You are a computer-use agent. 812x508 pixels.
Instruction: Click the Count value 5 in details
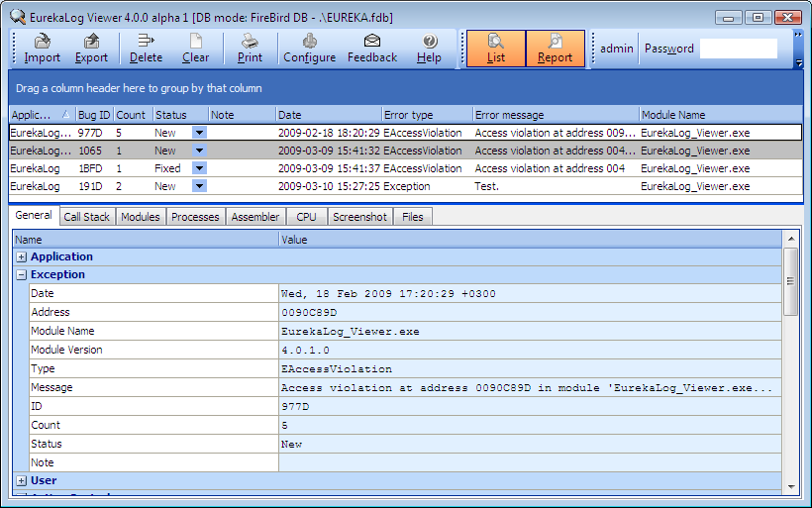(285, 426)
